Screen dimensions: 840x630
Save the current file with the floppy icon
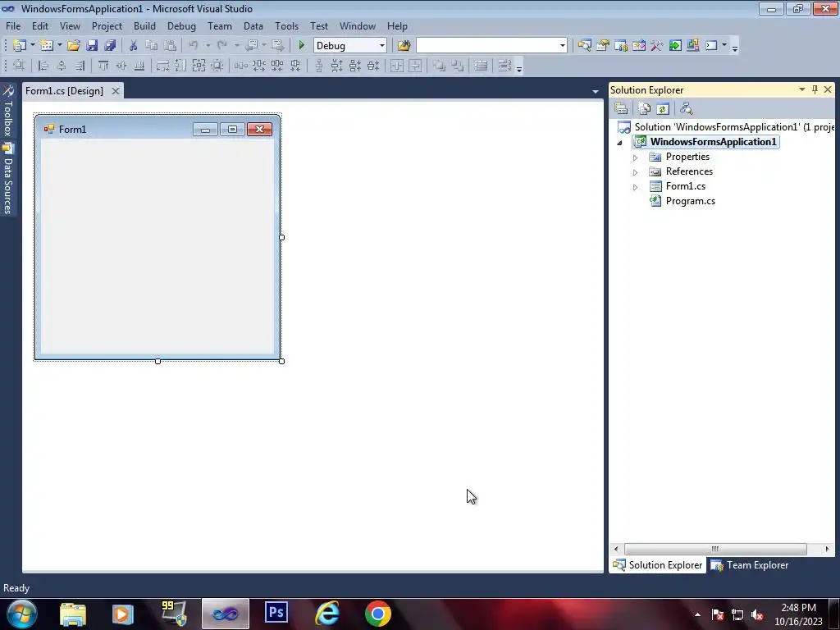[x=92, y=46]
